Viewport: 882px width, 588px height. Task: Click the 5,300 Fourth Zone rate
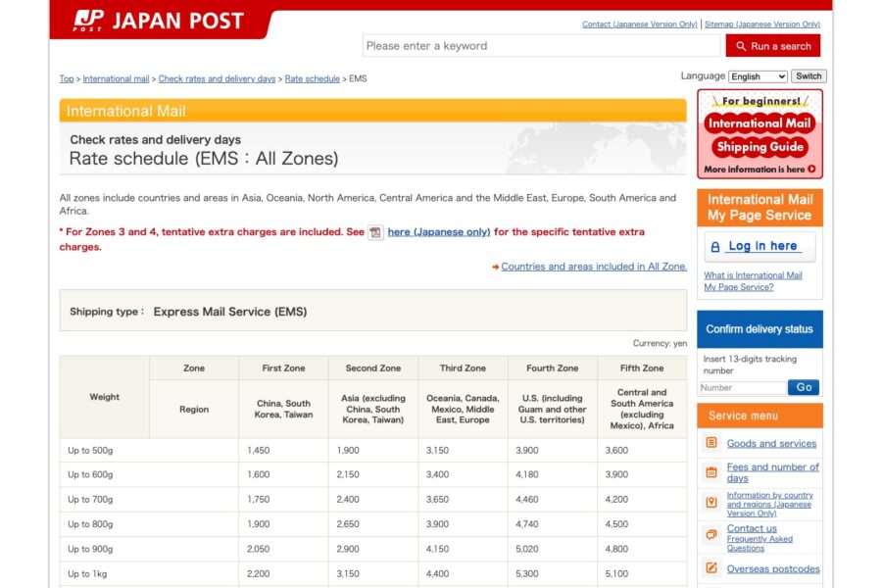pyautogui.click(x=527, y=574)
